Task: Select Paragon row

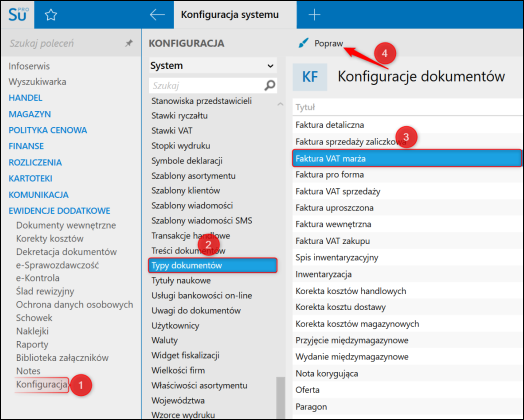Action: tap(408, 407)
